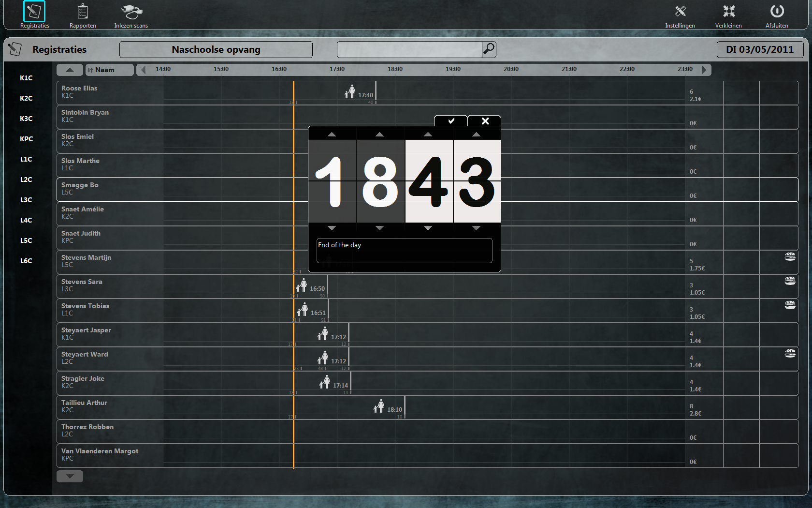
Task: Increase the minute tens digit
Action: pos(428,134)
